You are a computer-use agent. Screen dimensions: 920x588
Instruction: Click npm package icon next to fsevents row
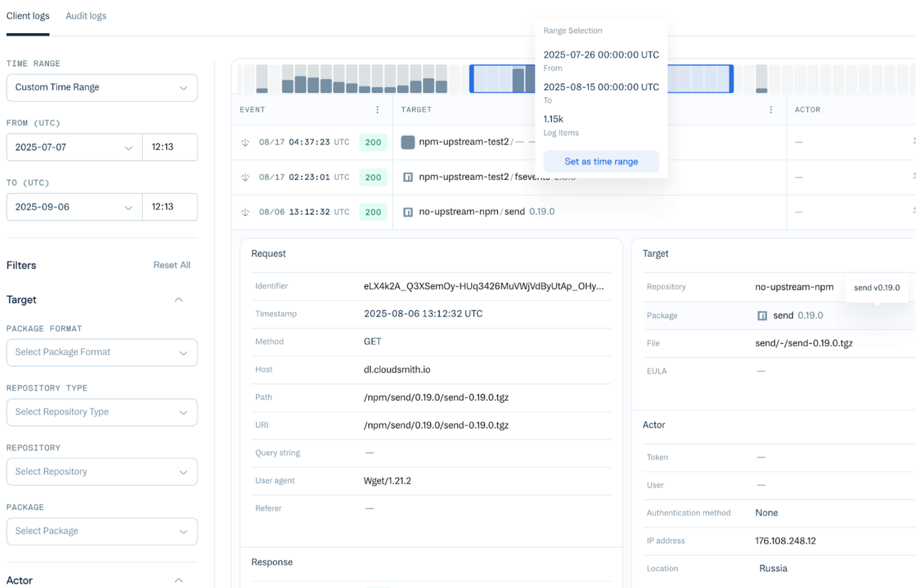(408, 177)
